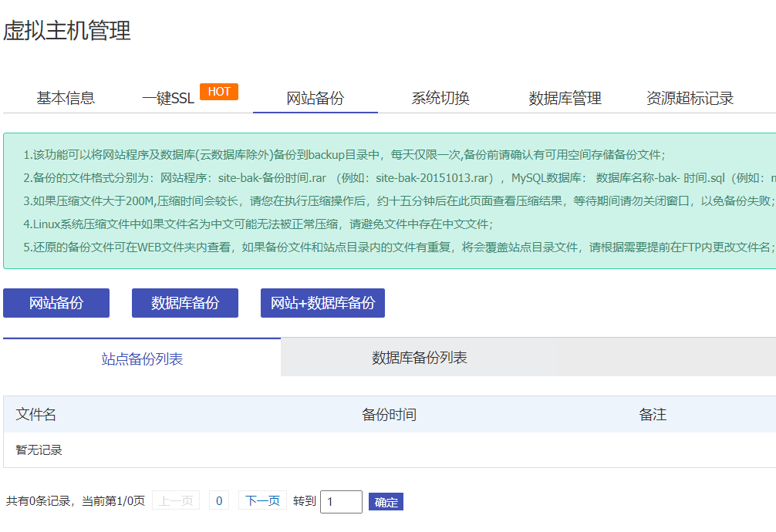Go to the 数据库管理 tab
This screenshot has width=776, height=532.
565,98
